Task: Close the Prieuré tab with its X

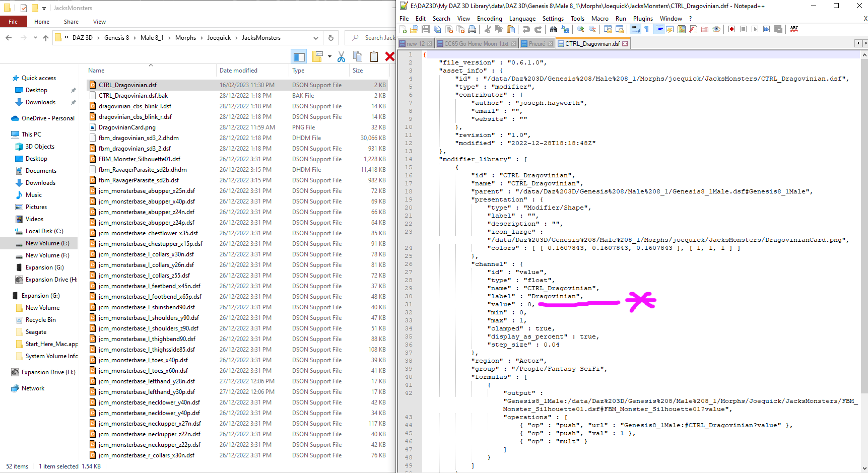Action: click(550, 44)
